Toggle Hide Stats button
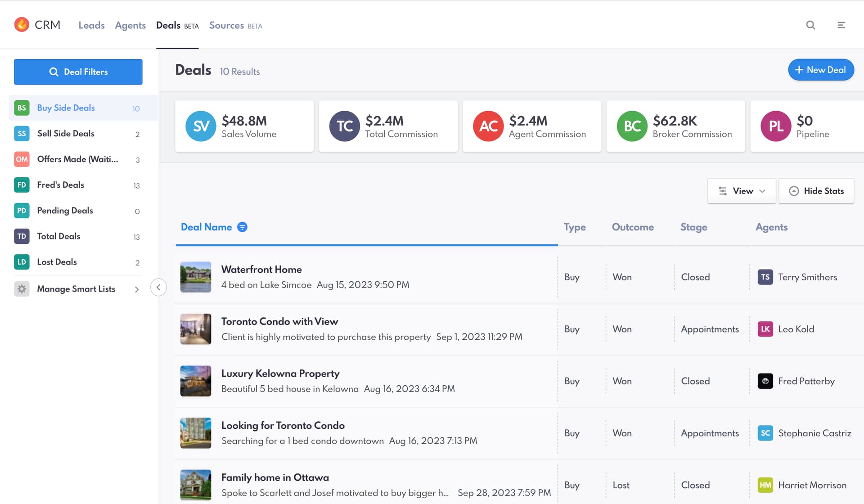 pyautogui.click(x=816, y=191)
